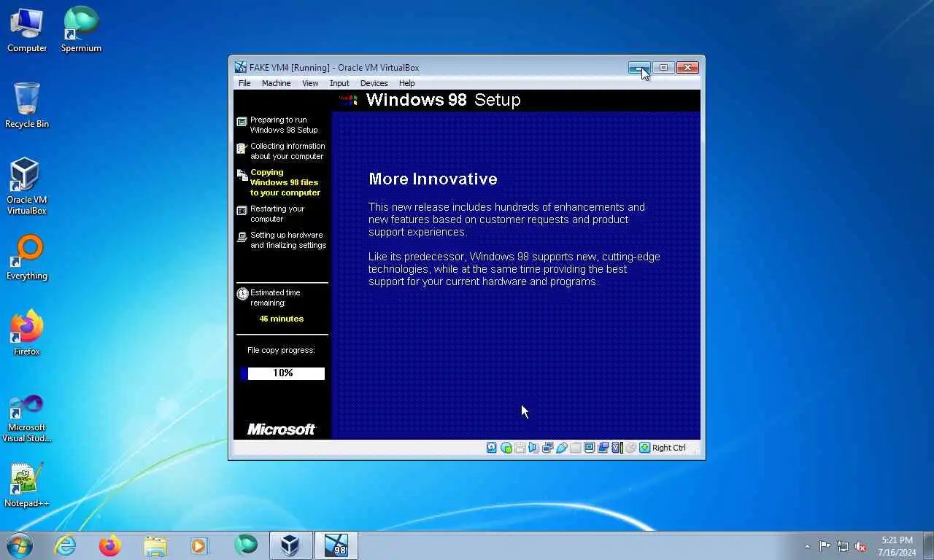Click the 10% file copy progress bar

coord(282,373)
